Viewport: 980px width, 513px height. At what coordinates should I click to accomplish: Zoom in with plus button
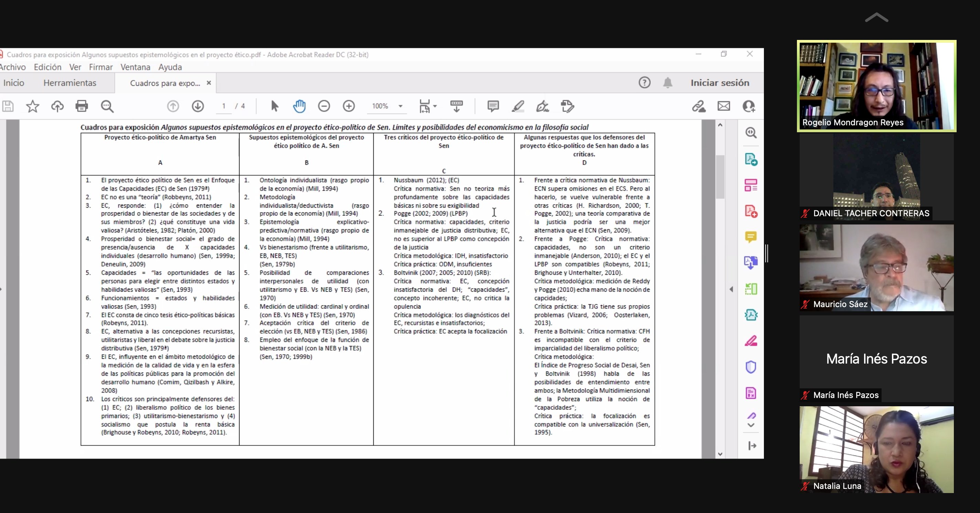[349, 106]
